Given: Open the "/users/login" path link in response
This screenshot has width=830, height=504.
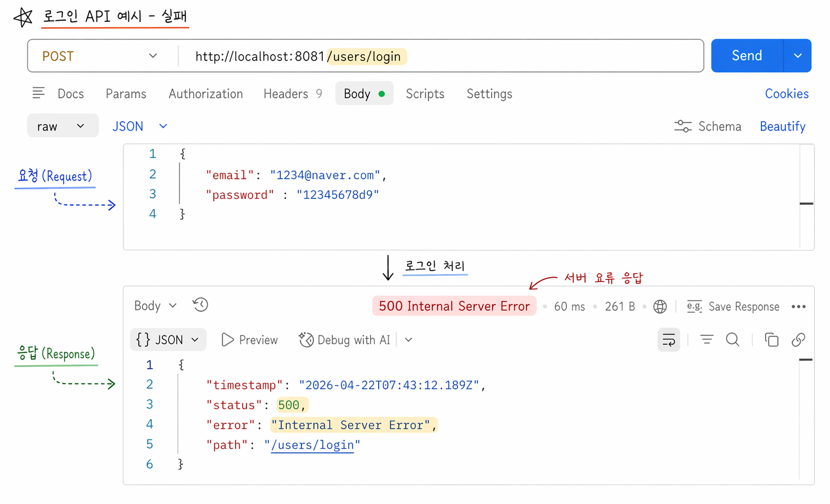Looking at the screenshot, I should coord(313,445).
